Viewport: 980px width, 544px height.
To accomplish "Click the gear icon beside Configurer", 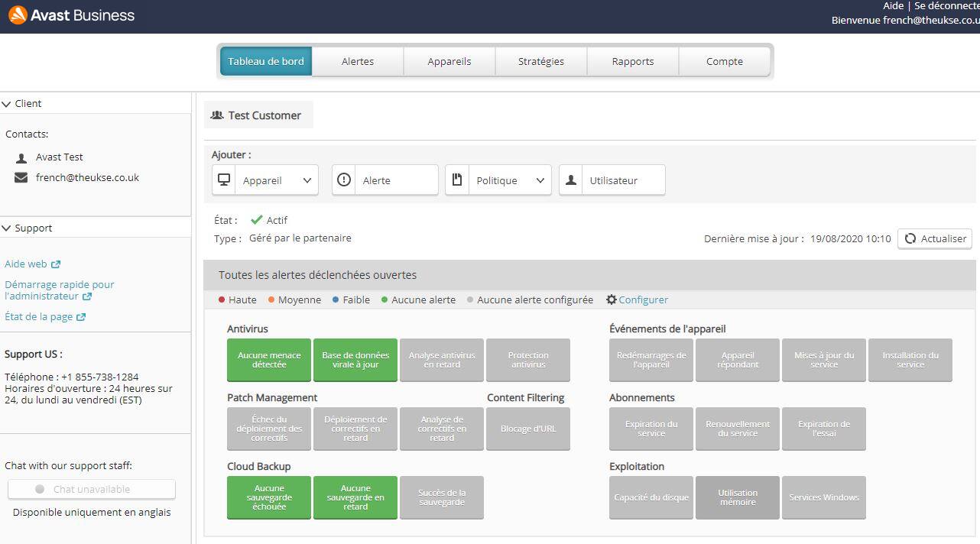I will 611,300.
